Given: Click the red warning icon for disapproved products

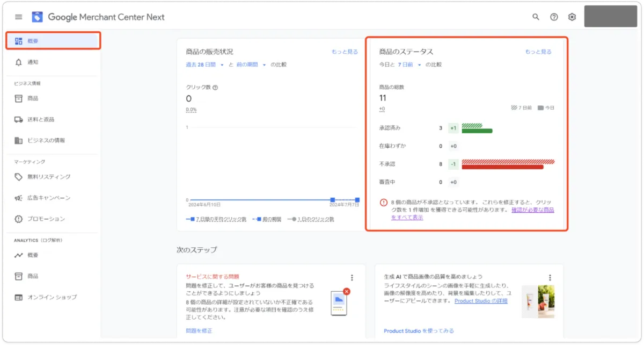Looking at the screenshot, I should pyautogui.click(x=384, y=203).
